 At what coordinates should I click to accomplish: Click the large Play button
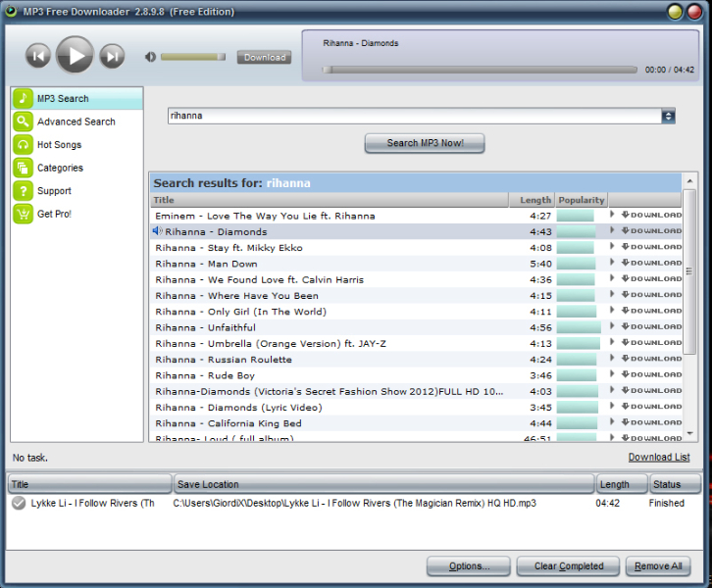click(x=75, y=56)
